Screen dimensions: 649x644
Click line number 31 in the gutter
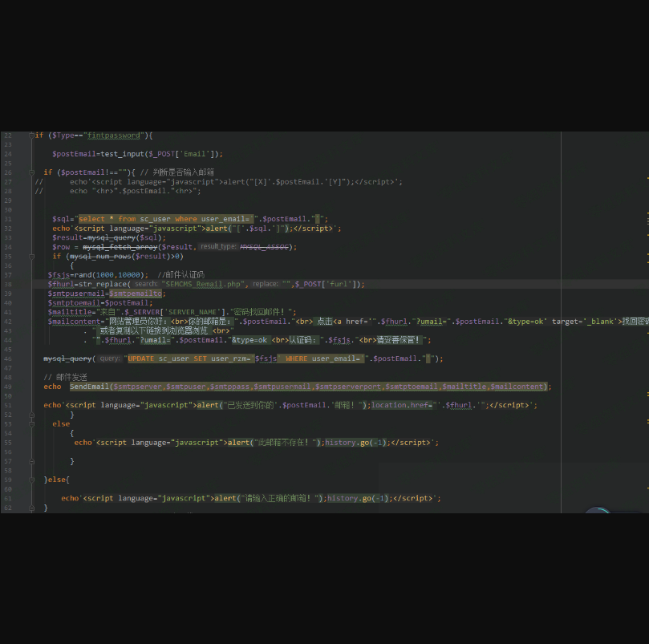coord(7,219)
